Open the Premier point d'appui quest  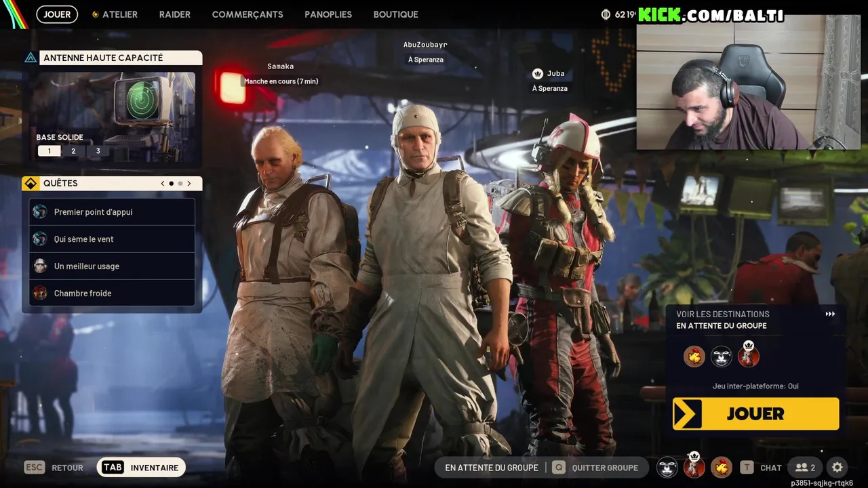tap(112, 211)
